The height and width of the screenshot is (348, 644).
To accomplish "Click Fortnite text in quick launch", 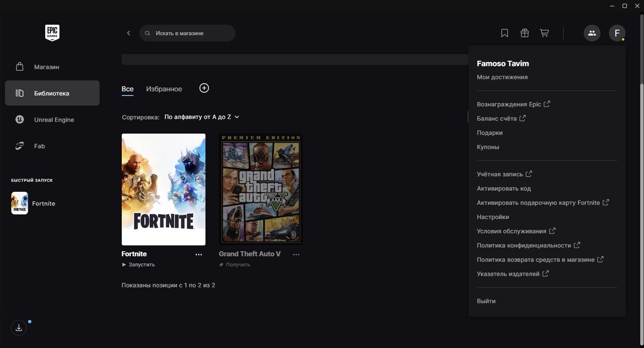I will click(43, 204).
